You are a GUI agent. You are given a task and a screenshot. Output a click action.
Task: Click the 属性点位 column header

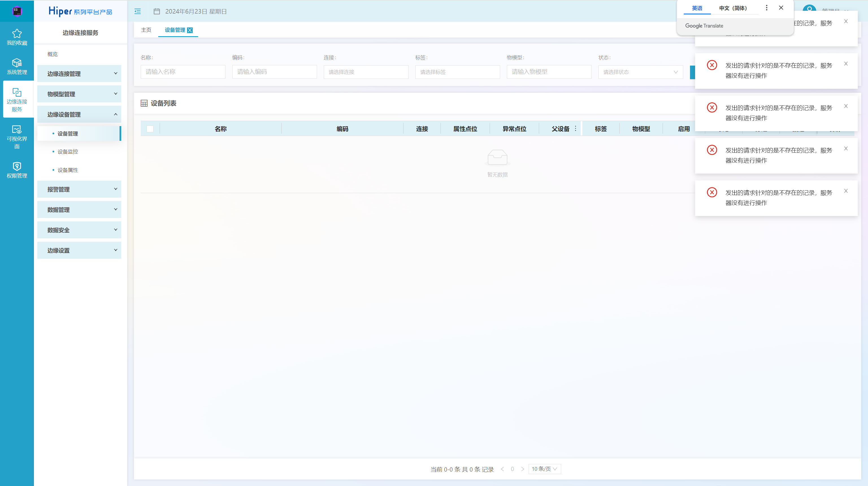pos(465,129)
